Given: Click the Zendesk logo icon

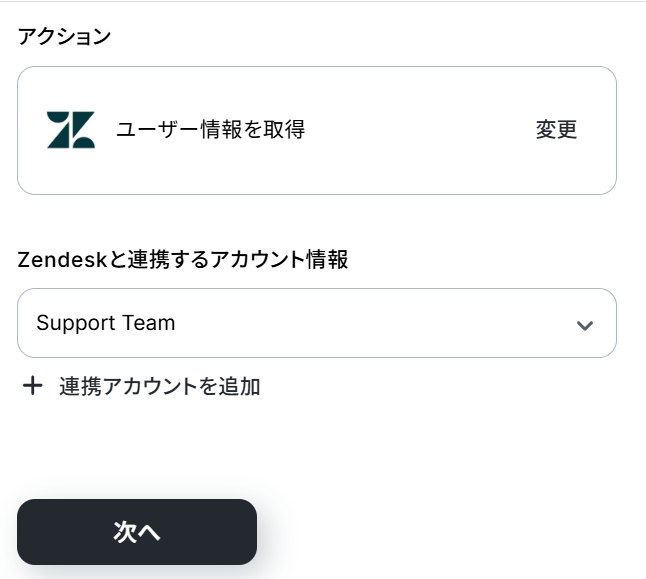Looking at the screenshot, I should click(x=70, y=130).
